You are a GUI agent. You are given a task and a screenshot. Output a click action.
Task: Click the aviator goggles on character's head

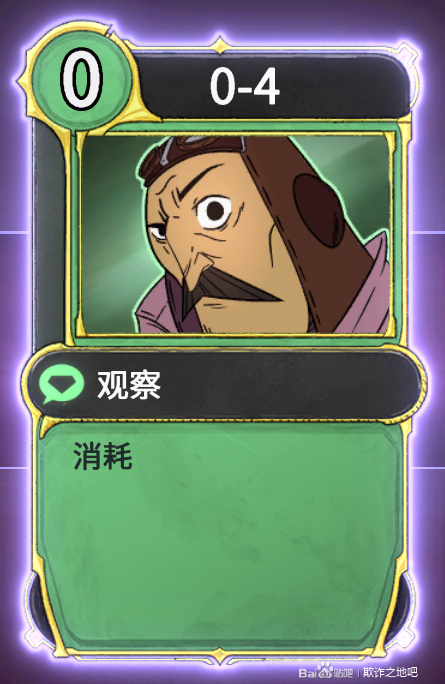[x=192, y=155]
